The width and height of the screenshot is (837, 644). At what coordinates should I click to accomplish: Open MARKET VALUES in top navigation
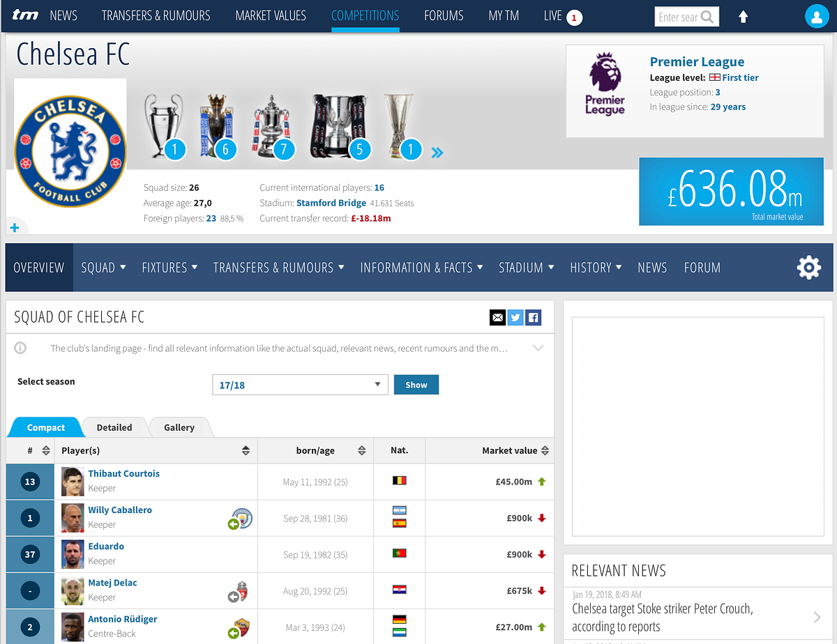[x=271, y=15]
